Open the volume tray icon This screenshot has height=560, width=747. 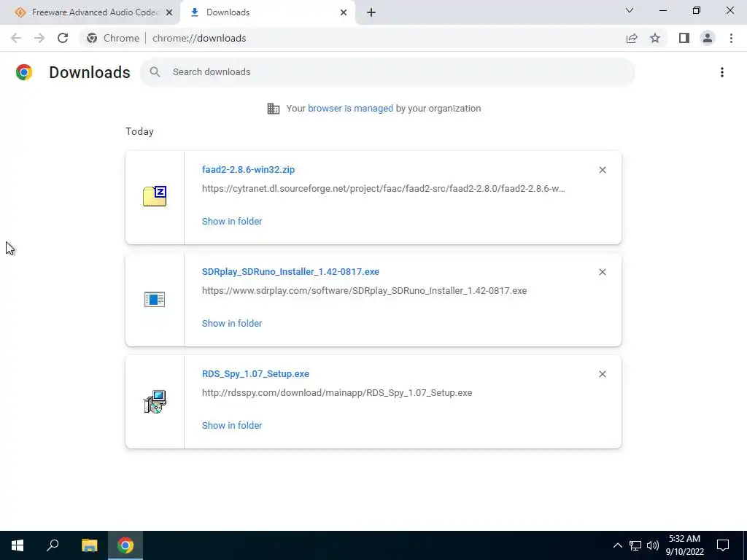pos(653,545)
